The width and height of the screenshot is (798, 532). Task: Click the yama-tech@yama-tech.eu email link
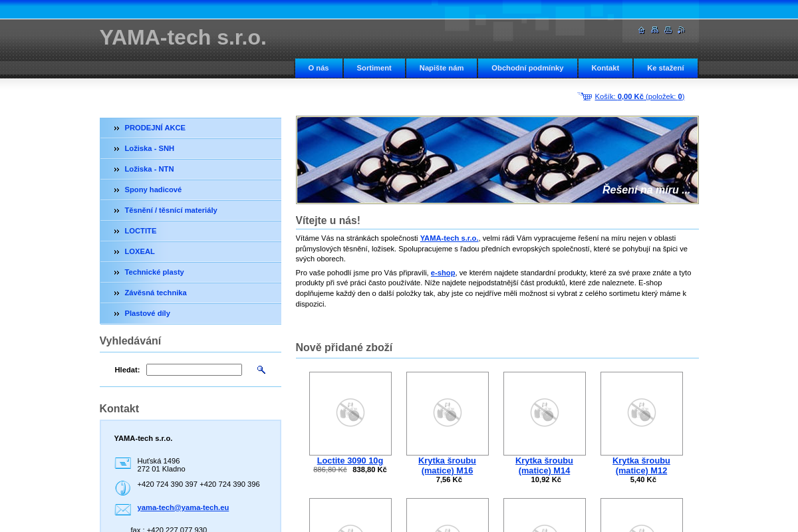point(183,507)
